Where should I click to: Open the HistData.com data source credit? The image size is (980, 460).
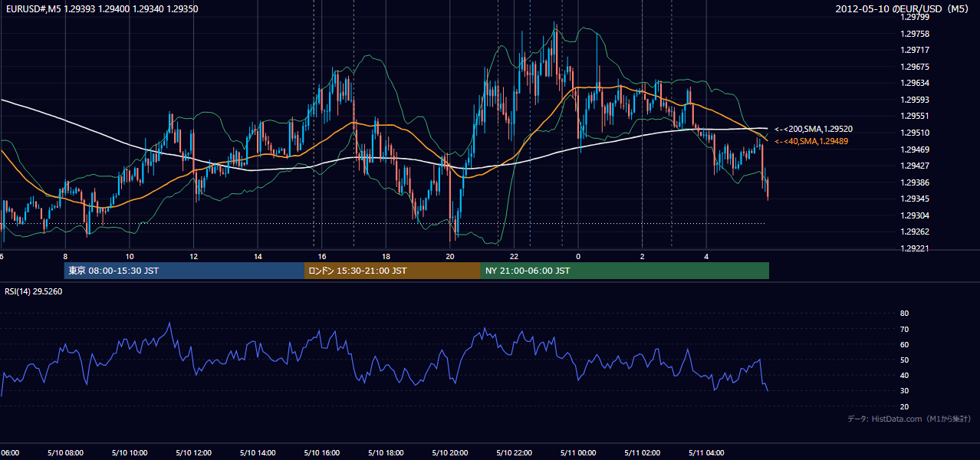click(x=909, y=419)
